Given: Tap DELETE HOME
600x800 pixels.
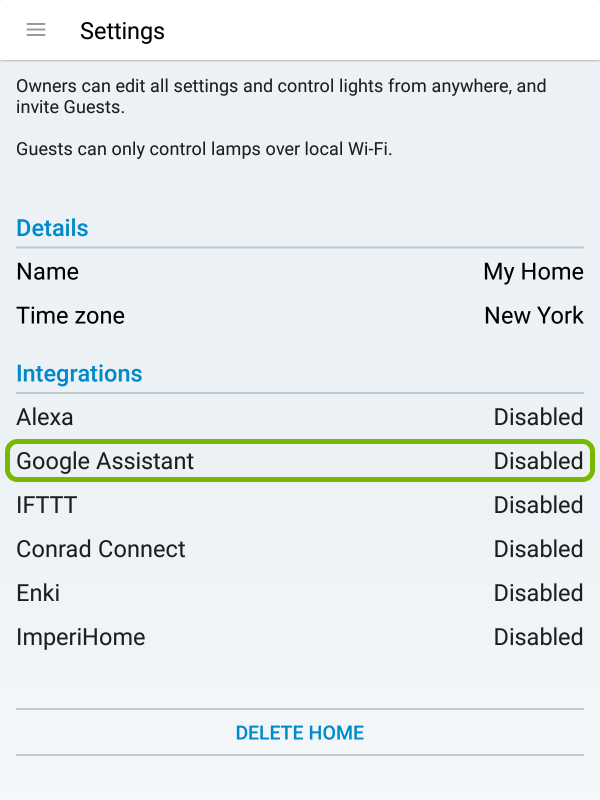Looking at the screenshot, I should click(299, 733).
